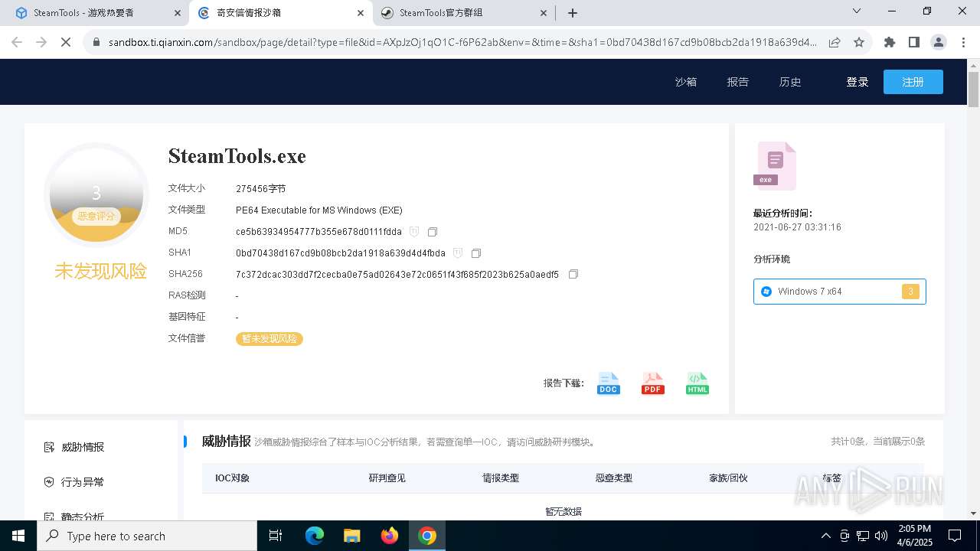Go back to previous page
The width and height of the screenshot is (980, 551).
coord(17,43)
